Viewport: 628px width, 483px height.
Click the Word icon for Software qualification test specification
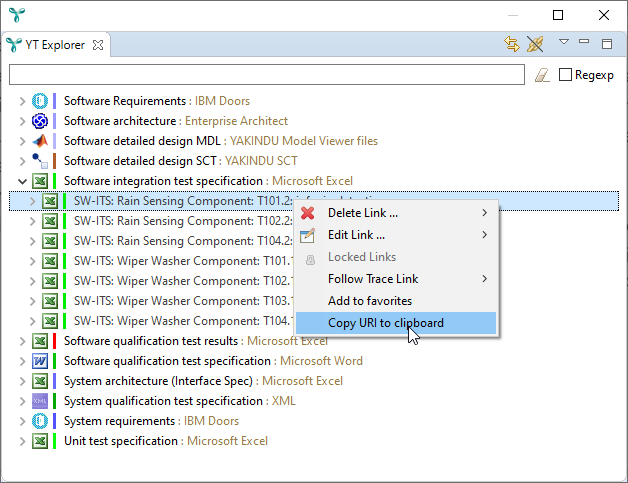click(40, 361)
